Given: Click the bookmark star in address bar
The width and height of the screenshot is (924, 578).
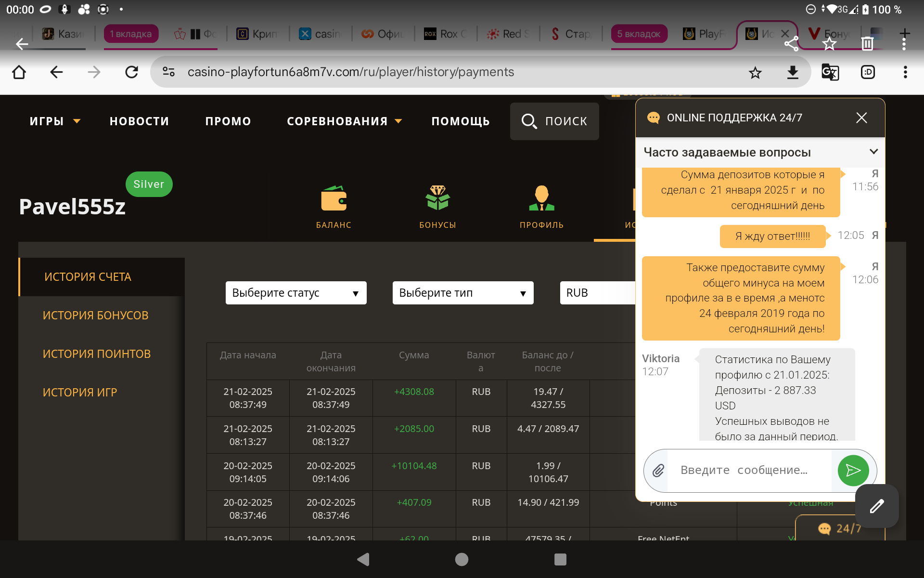Looking at the screenshot, I should pyautogui.click(x=755, y=72).
